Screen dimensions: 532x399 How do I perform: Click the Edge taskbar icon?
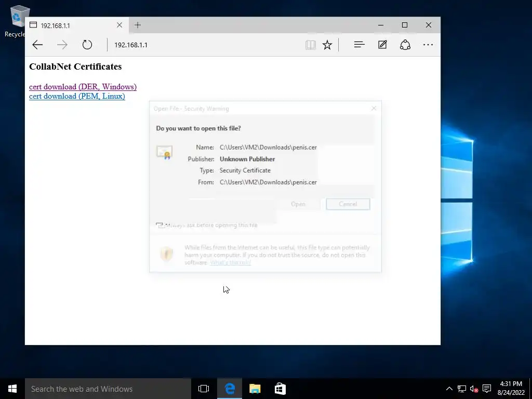[x=230, y=389]
